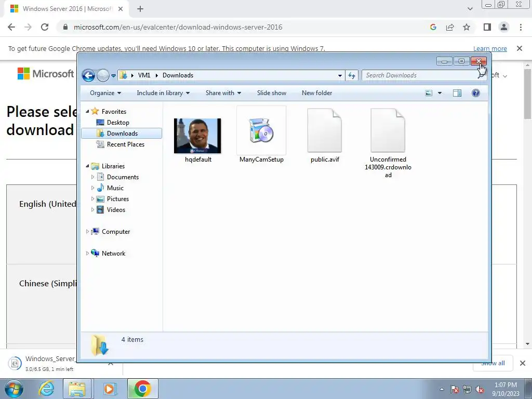
Task: Close the Windows Server 2016 tab
Action: 120,9
